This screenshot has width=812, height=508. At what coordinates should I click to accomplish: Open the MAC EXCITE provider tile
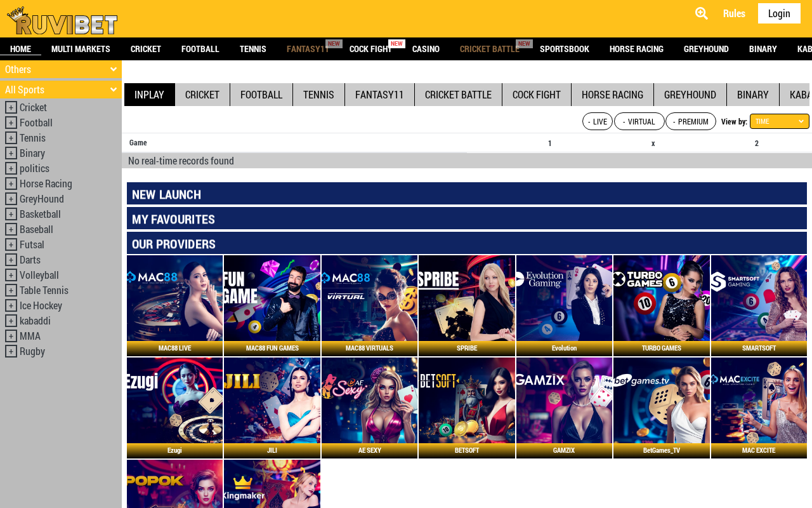coord(759,408)
